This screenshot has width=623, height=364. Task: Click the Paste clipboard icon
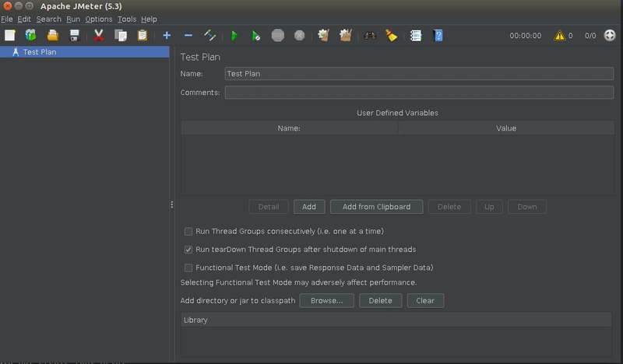pyautogui.click(x=143, y=36)
